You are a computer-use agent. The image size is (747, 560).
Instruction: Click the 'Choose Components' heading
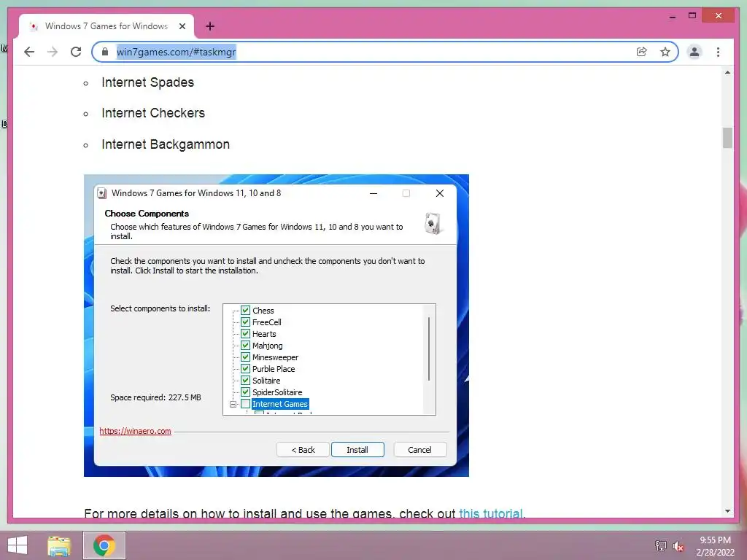(x=147, y=214)
